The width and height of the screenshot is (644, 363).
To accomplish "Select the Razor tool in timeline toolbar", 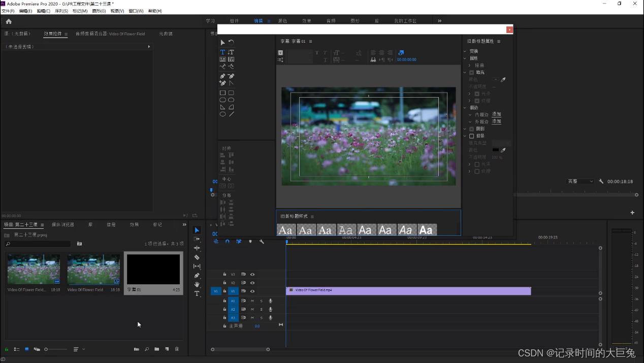I will tap(197, 257).
